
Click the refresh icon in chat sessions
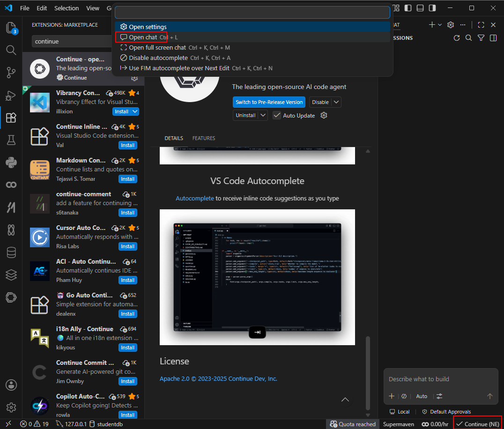tap(456, 38)
